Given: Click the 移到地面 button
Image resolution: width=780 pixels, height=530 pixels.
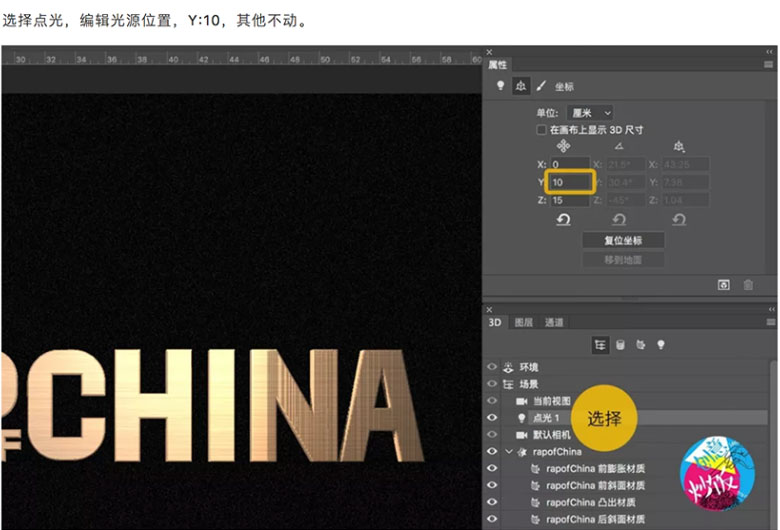Looking at the screenshot, I should (623, 260).
